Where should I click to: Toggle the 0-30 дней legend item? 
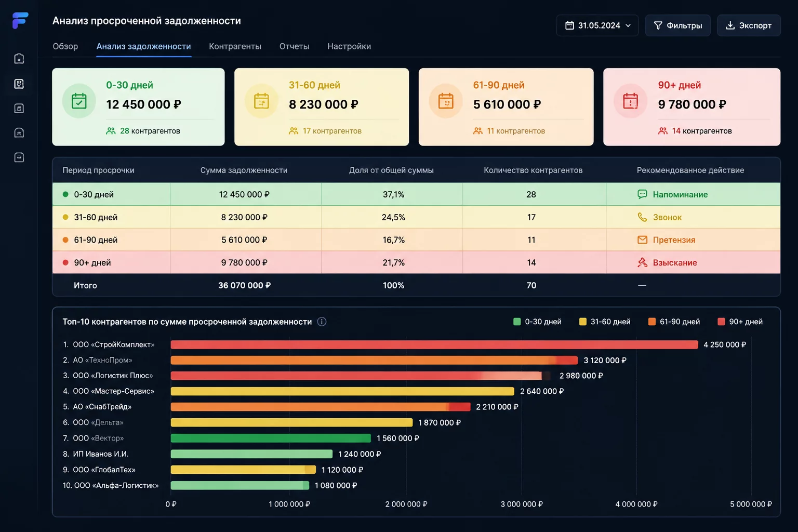tap(537, 322)
